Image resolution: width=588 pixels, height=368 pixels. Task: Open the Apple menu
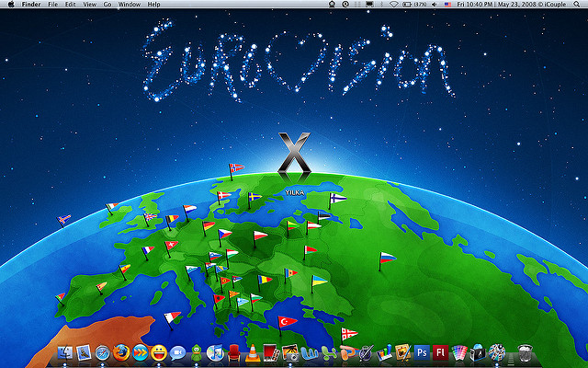(9, 5)
